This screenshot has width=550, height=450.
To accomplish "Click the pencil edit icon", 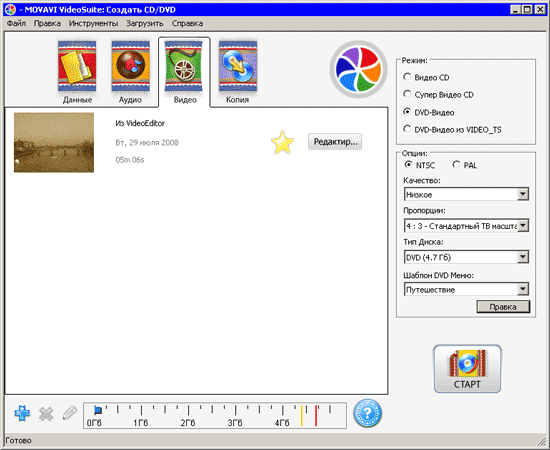I will point(69,413).
